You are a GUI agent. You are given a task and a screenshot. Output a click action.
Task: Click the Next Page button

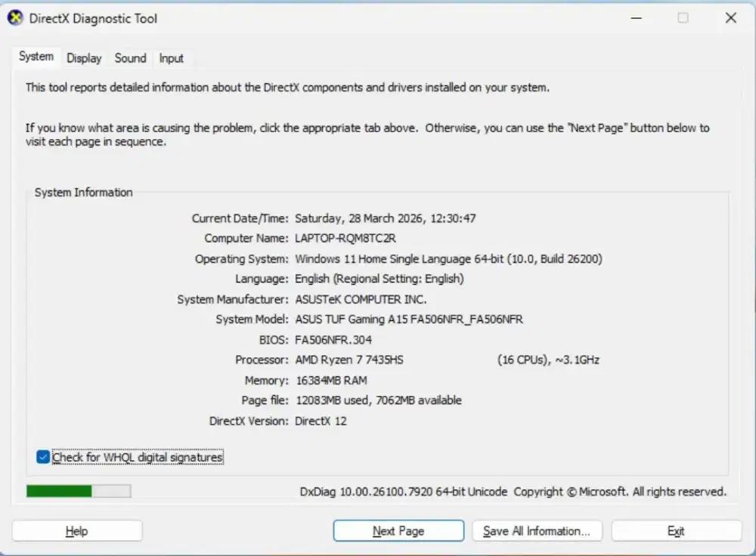click(x=398, y=530)
